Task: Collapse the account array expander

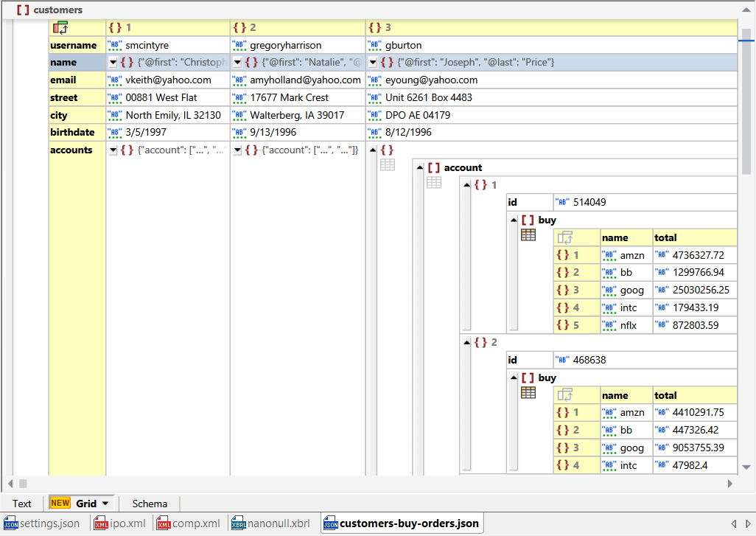Action: pyautogui.click(x=419, y=167)
